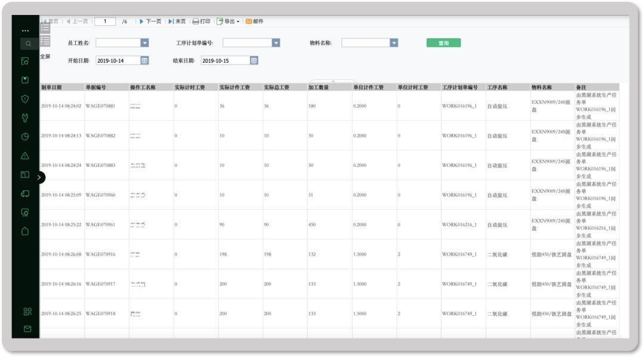
Task: Click 全屏 to go fullscreen
Action: [45, 56]
